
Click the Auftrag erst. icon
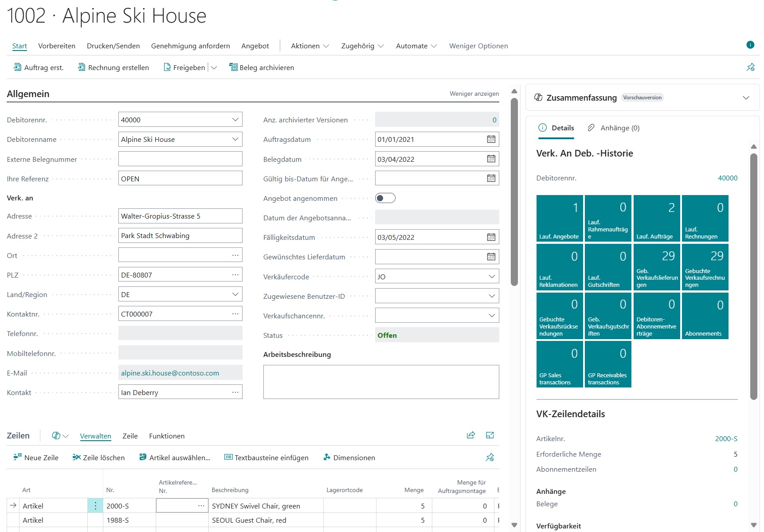[17, 67]
